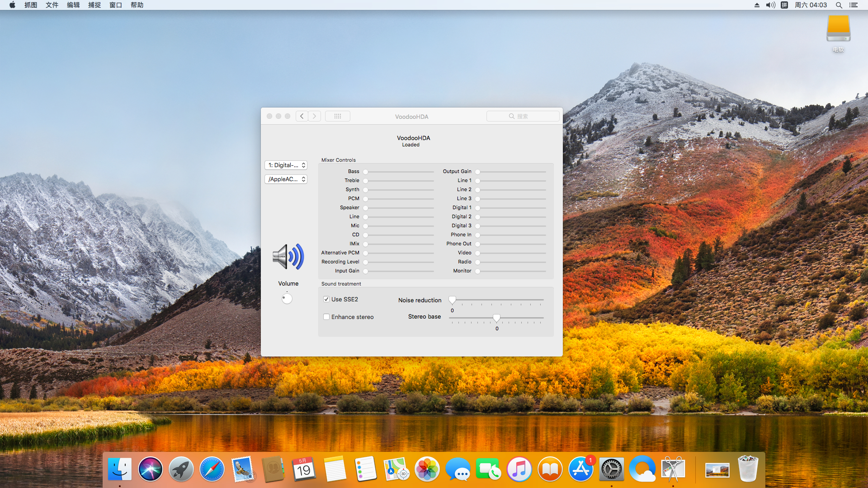
Task: Click the back arrow in preferences toolbar
Action: point(302,116)
